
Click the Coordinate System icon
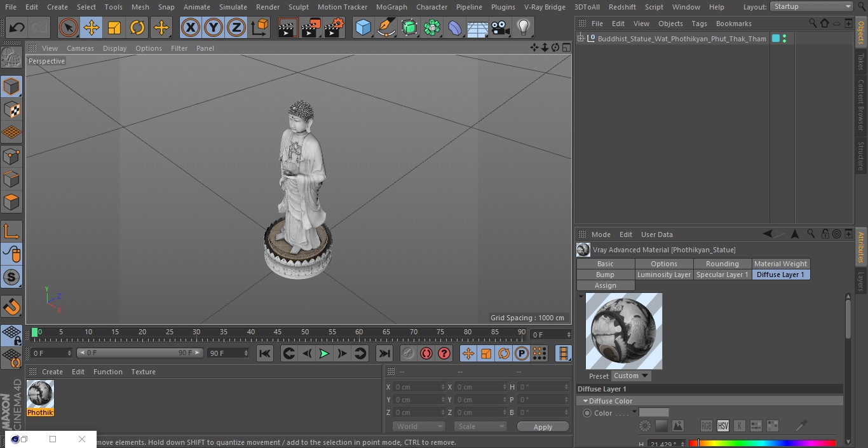[260, 27]
